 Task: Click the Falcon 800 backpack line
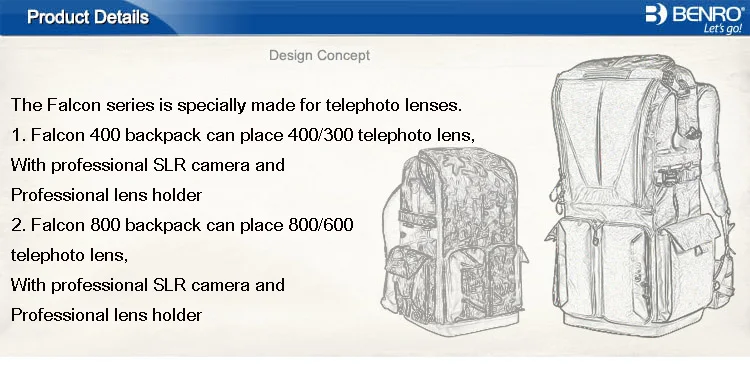(x=182, y=224)
